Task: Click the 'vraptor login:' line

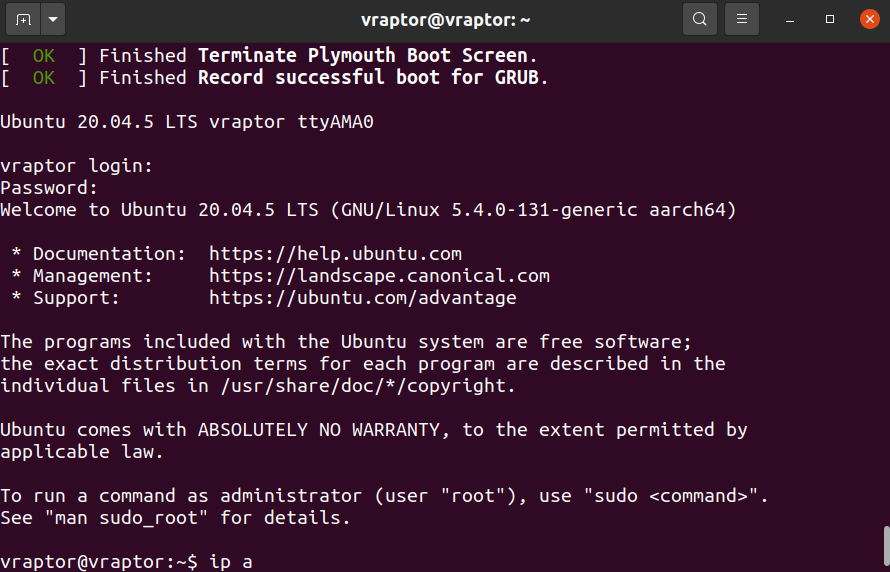Action: click(77, 166)
